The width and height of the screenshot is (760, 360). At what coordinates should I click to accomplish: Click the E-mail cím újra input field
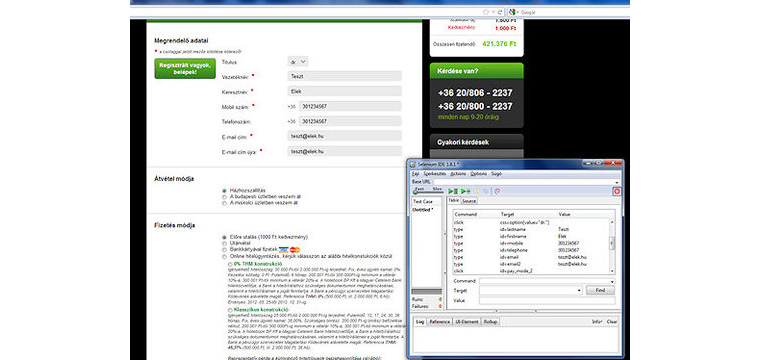[344, 151]
